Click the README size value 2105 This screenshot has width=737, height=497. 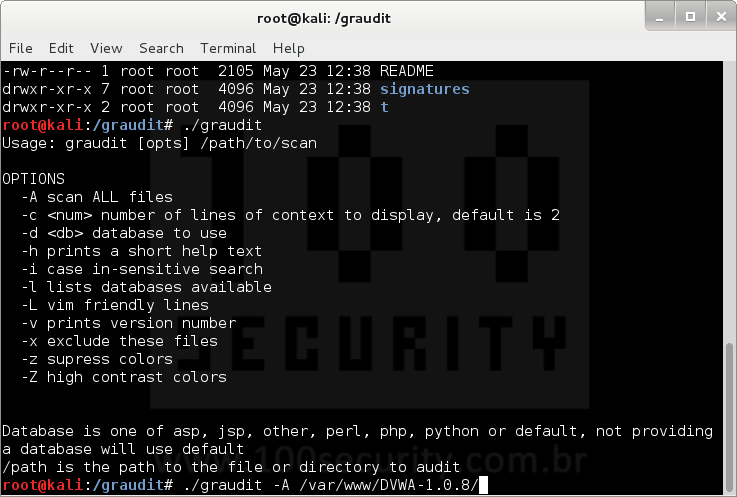235,71
